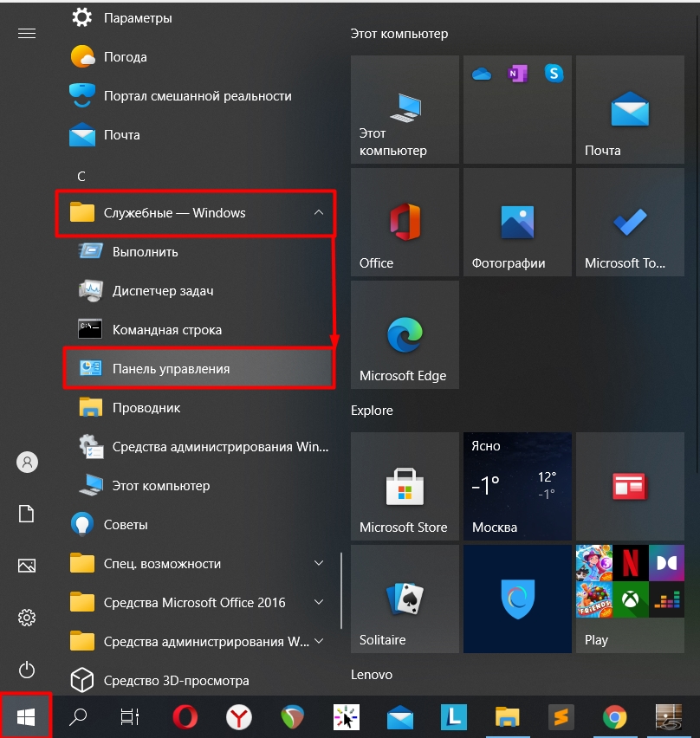Open the blue L app on taskbar
This screenshot has width=700, height=738.
[454, 717]
